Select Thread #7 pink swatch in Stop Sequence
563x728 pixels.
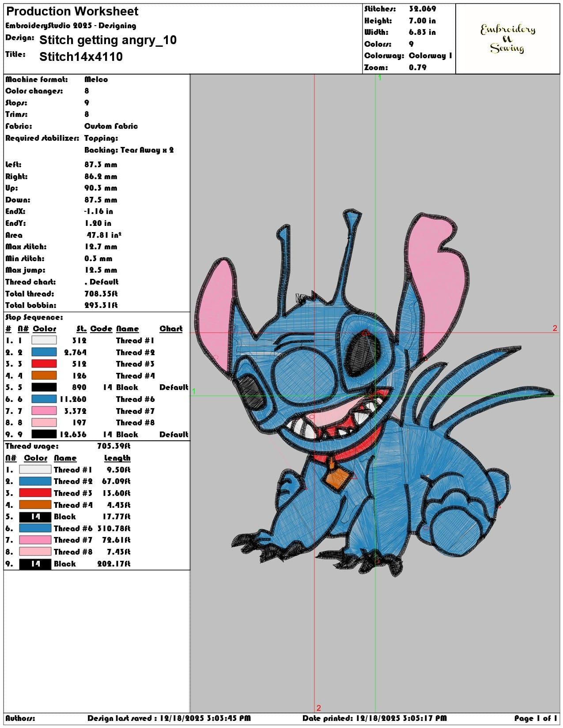pyautogui.click(x=44, y=411)
